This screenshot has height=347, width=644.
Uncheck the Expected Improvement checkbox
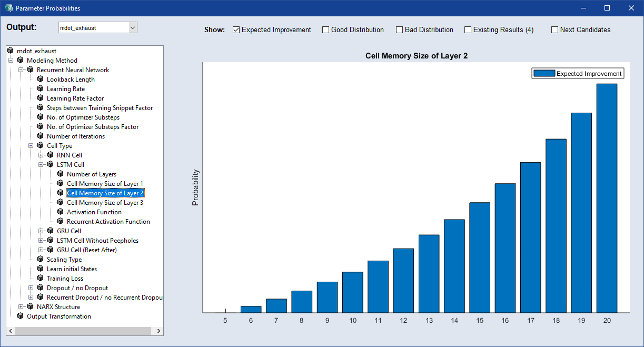click(236, 30)
